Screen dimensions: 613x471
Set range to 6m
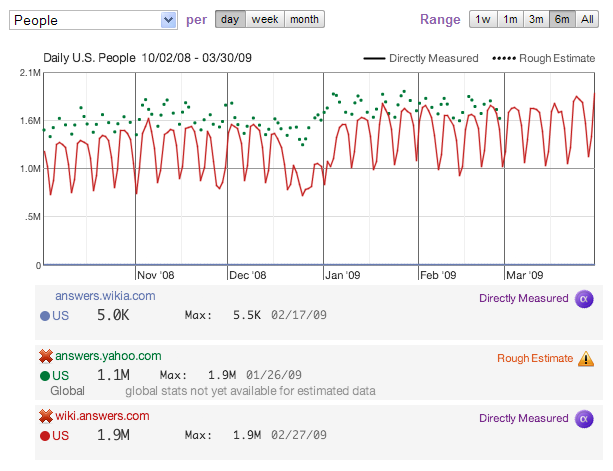coord(562,19)
